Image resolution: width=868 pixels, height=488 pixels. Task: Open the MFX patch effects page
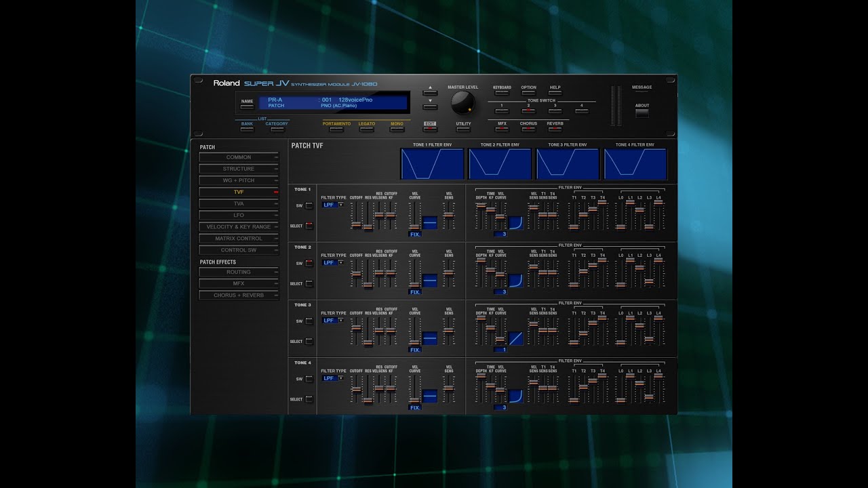[x=239, y=283]
